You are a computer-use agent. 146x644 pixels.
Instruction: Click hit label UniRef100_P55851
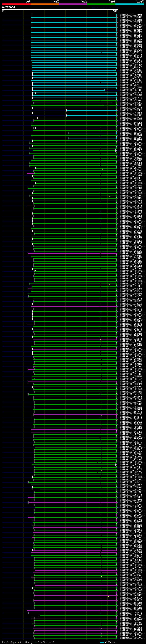[131, 560]
